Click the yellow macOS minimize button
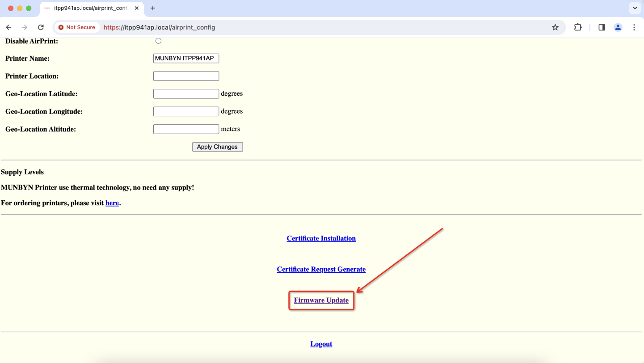The width and height of the screenshot is (644, 363). pyautogui.click(x=20, y=8)
